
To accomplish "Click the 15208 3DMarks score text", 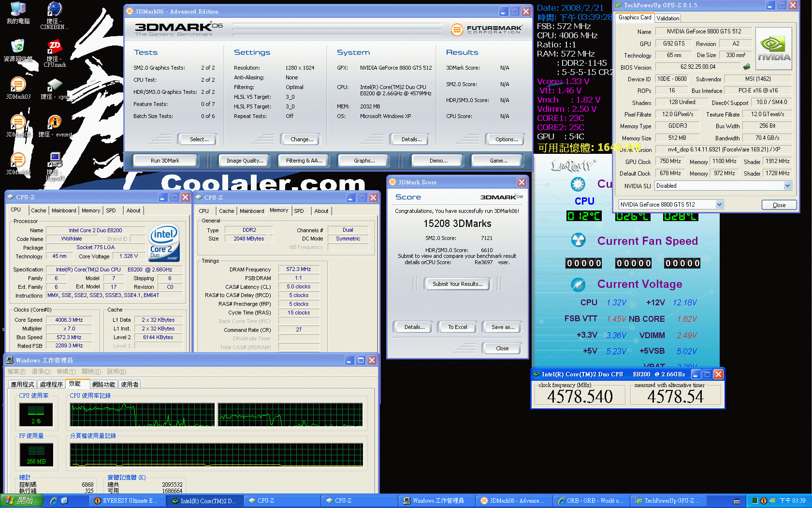I will pos(457,224).
